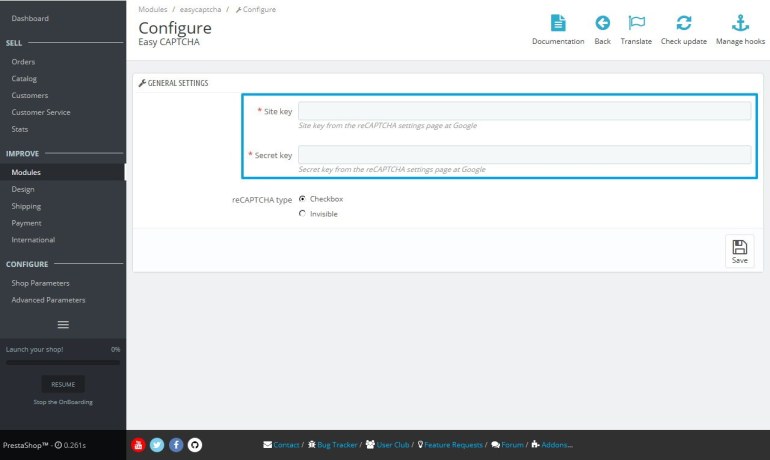This screenshot has height=460, width=770.
Task: Focus the Site key input field
Action: 524,111
